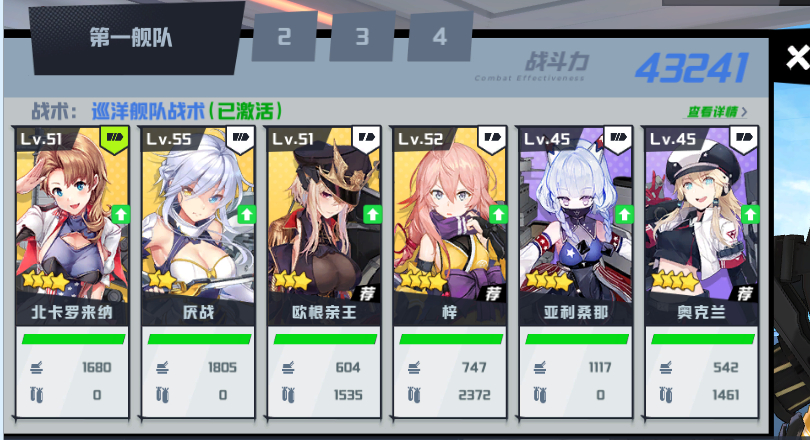The image size is (810, 440).
Task: Open 查看详情 tactic details link
Action: tap(717, 112)
